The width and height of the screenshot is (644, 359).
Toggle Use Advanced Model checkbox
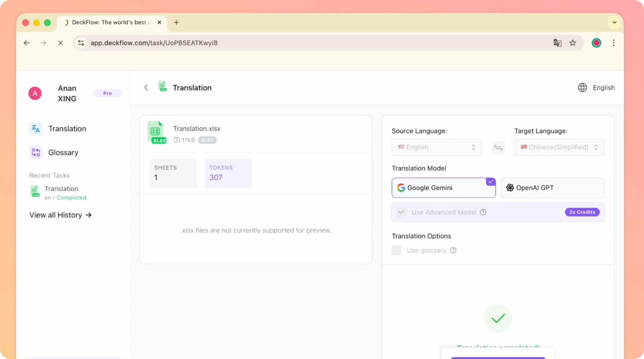pyautogui.click(x=401, y=212)
